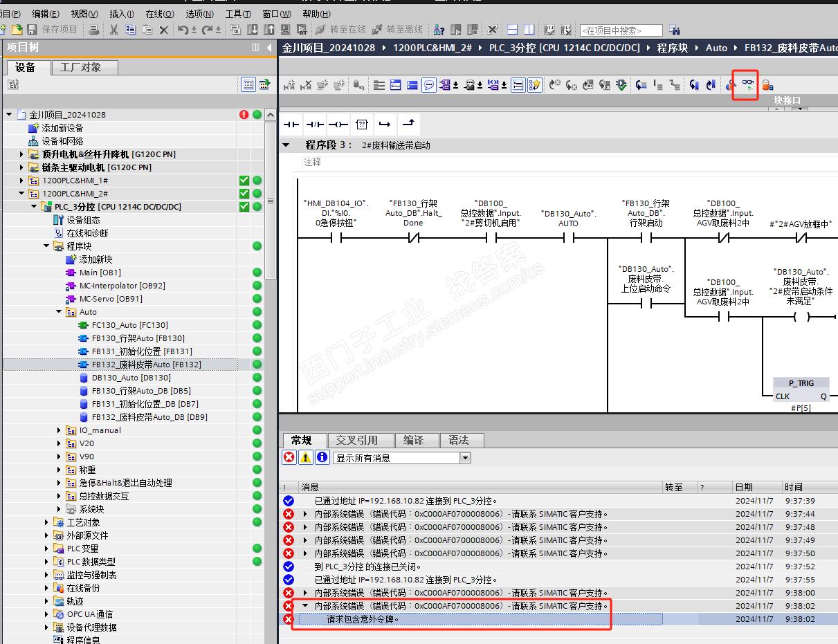The height and width of the screenshot is (644, 838).
Task: Collapse the 金川项目_20241028 project node
Action: click(x=9, y=114)
